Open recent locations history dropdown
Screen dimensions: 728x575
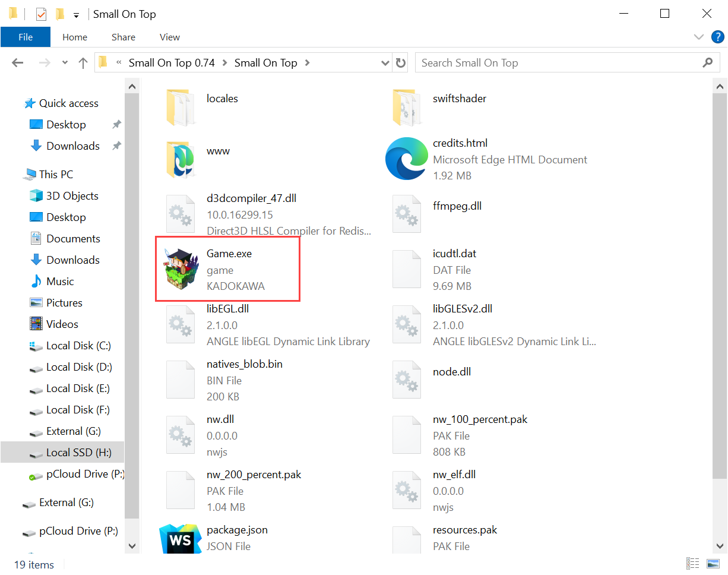(65, 63)
